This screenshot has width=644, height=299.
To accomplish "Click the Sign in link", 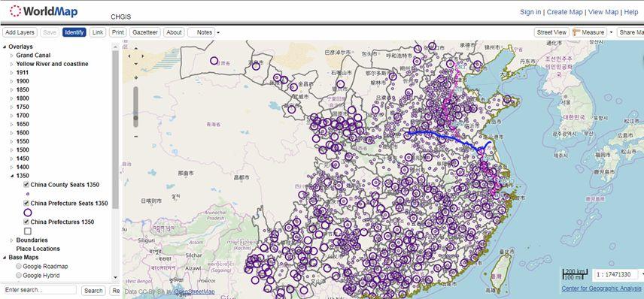I will [530, 12].
